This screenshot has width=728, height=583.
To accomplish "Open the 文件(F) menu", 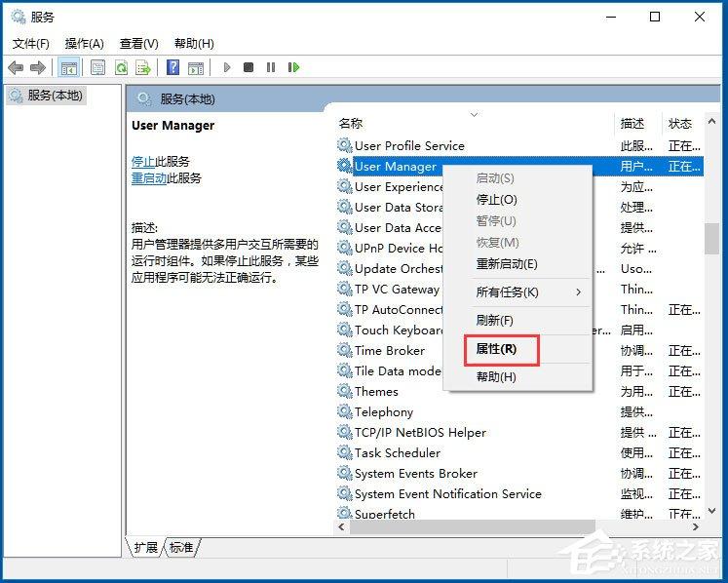I will (x=30, y=44).
